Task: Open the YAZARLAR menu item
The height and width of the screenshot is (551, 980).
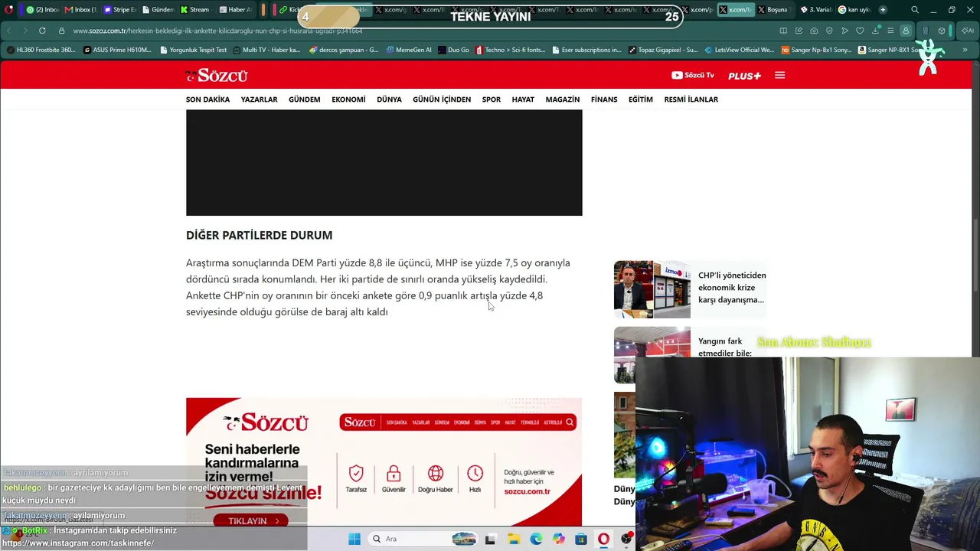Action: click(x=259, y=99)
